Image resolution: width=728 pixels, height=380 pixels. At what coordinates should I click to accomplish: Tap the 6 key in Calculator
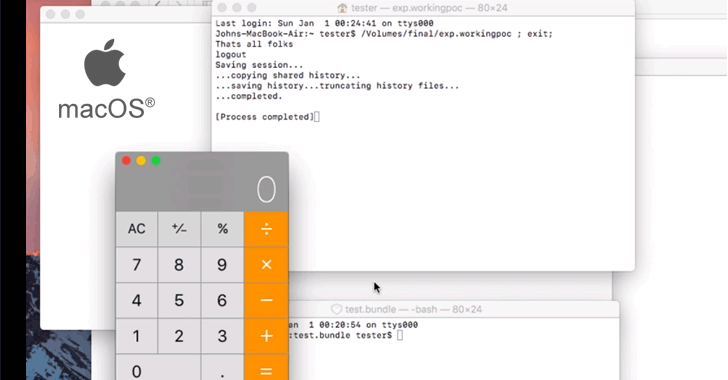pyautogui.click(x=222, y=301)
